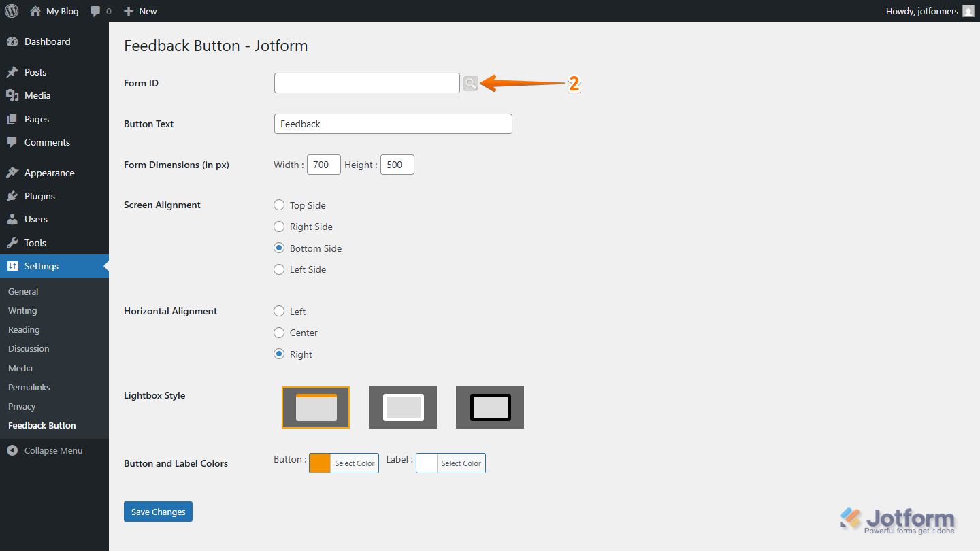
Task: Open the WordPress logo menu
Action: point(11,11)
